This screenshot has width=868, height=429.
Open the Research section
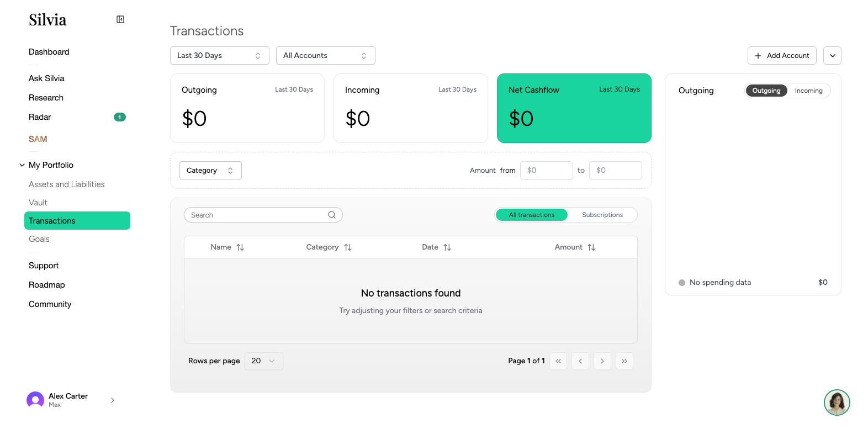(46, 98)
